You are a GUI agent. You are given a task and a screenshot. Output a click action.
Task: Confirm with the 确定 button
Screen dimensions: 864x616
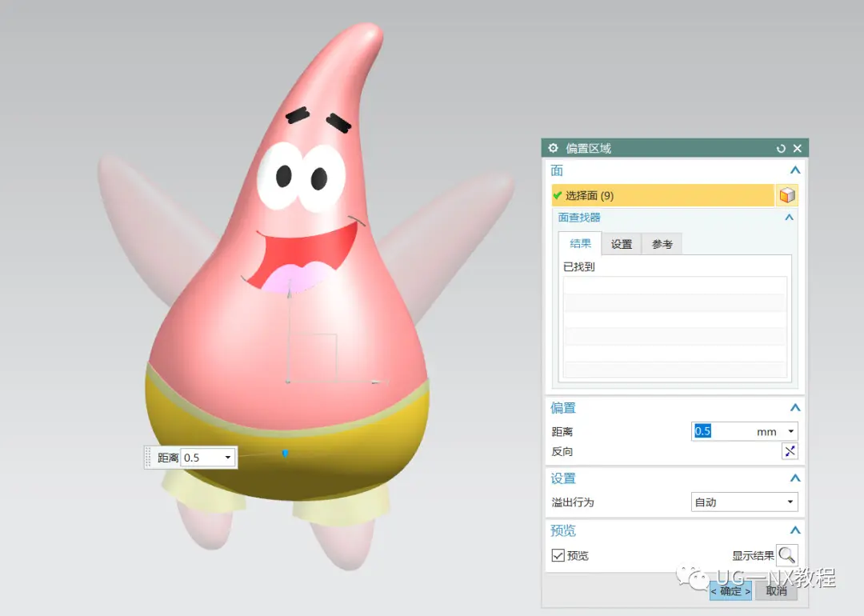(x=730, y=591)
